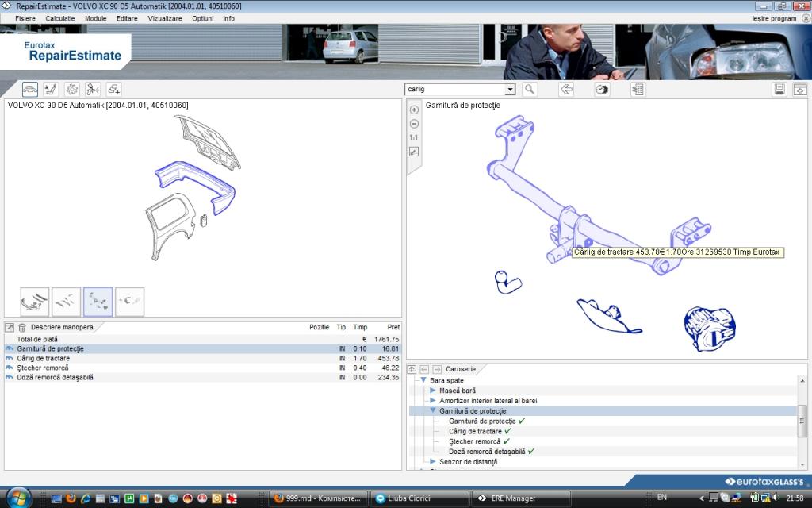Select the highlighted rear bumper in car diagram
The height and width of the screenshot is (508, 812).
click(x=196, y=186)
